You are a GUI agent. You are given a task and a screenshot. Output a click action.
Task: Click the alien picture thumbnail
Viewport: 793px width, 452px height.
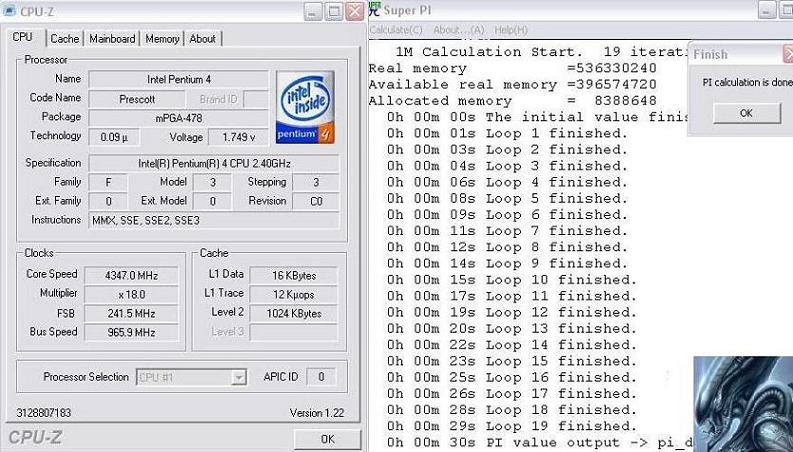pyautogui.click(x=741, y=403)
